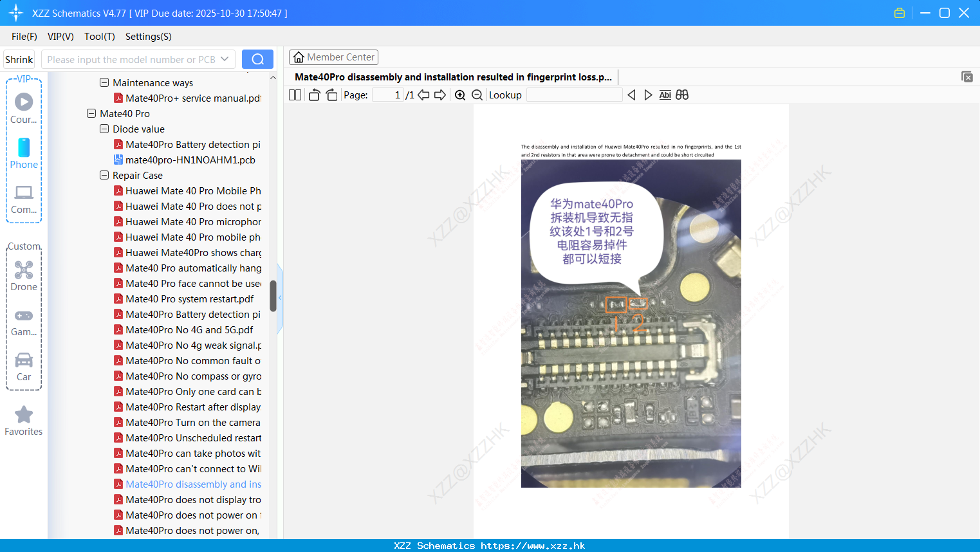980x552 pixels.
Task: Open Mate40Pro Unscheduled restart file
Action: [187, 437]
